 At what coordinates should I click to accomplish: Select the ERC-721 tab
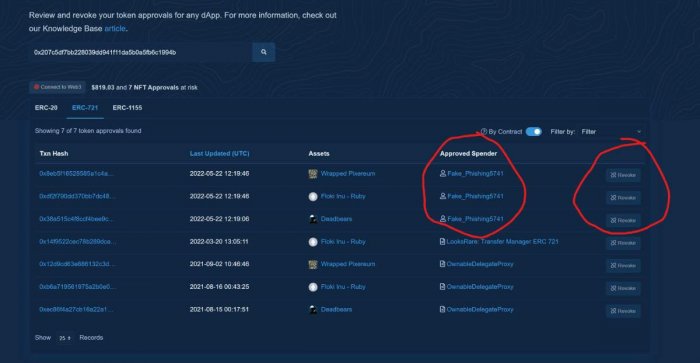(x=85, y=108)
